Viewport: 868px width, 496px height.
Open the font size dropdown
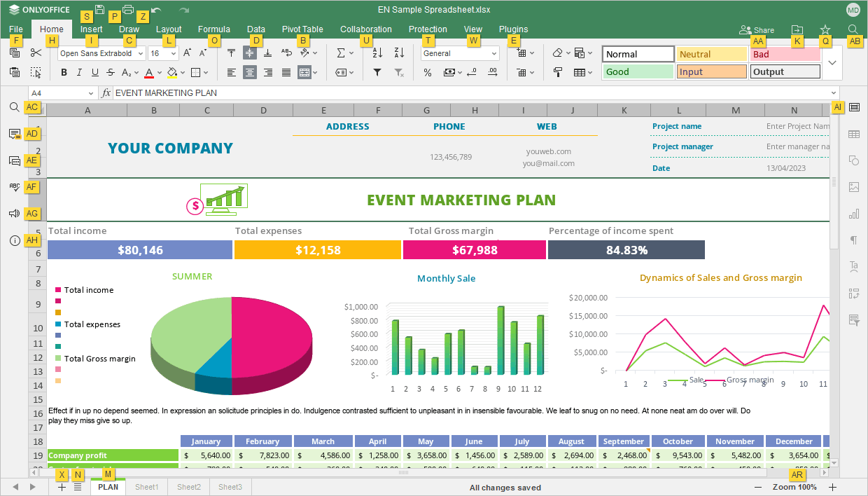(174, 53)
